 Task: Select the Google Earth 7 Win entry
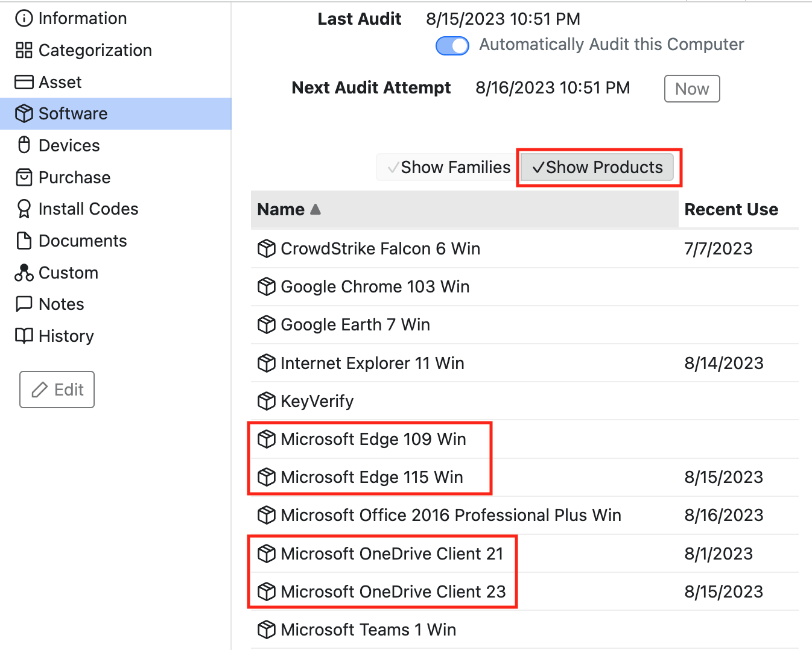click(x=525, y=324)
